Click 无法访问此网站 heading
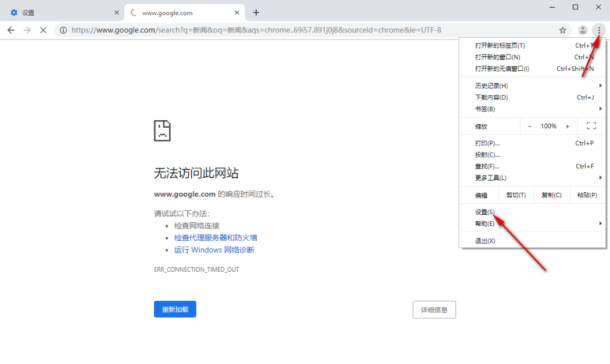Viewport: 610px width, 364px height. 196,173
